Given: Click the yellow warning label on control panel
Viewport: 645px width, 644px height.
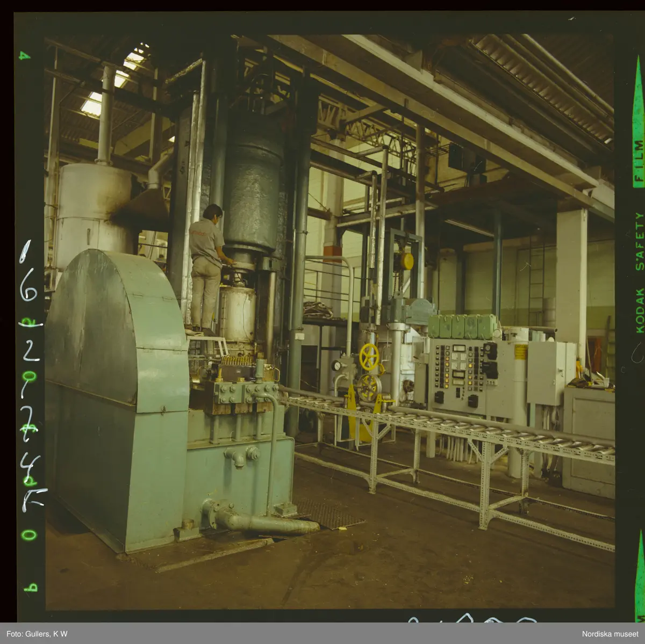Looking at the screenshot, I should pyautogui.click(x=520, y=352).
